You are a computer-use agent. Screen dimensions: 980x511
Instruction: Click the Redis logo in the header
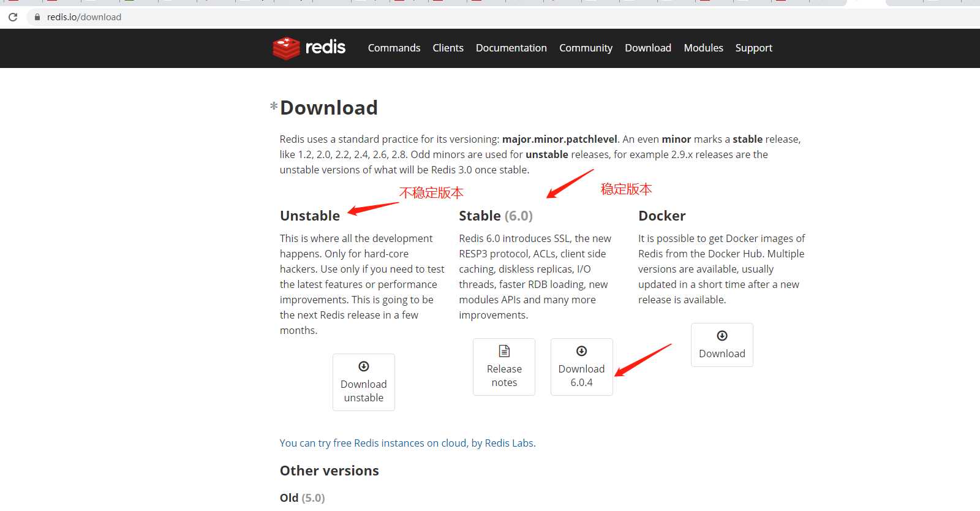point(309,48)
